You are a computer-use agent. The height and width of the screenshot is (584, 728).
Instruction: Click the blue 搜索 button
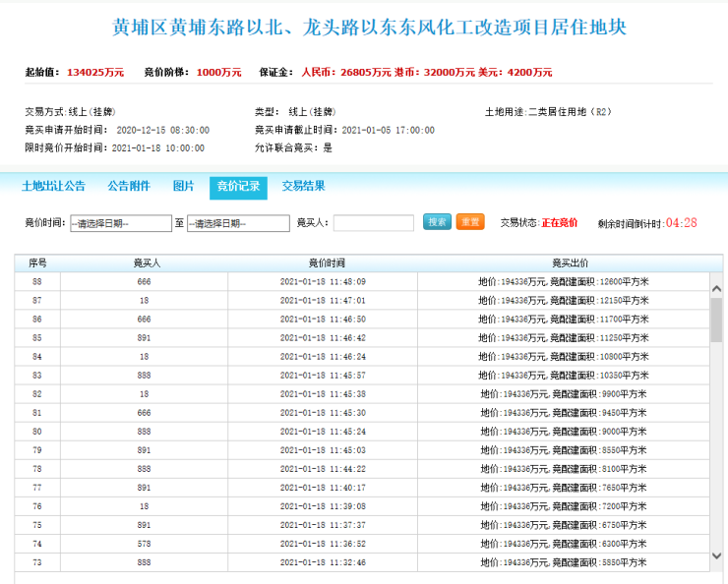pos(437,222)
